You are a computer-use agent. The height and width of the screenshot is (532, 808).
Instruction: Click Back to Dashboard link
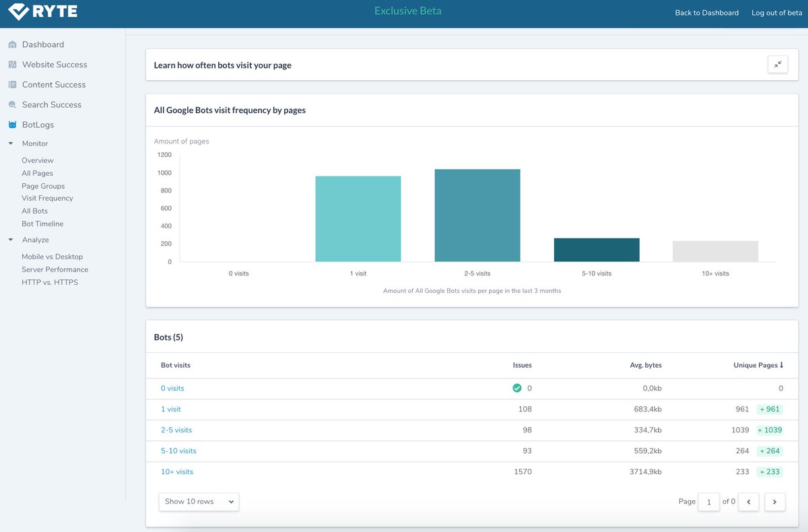pyautogui.click(x=707, y=13)
